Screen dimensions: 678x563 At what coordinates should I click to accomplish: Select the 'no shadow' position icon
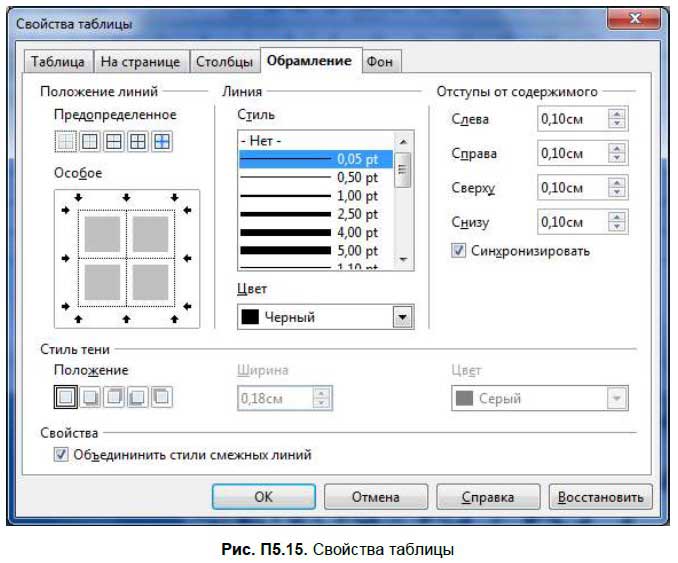tap(66, 397)
